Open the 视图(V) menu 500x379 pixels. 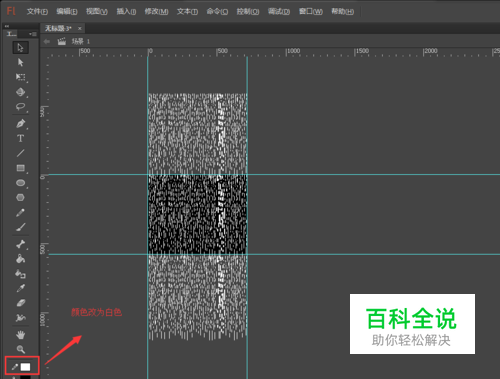click(x=97, y=12)
